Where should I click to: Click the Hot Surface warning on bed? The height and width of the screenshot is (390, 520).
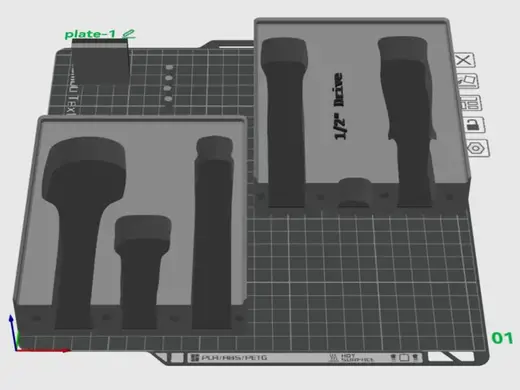coord(352,358)
